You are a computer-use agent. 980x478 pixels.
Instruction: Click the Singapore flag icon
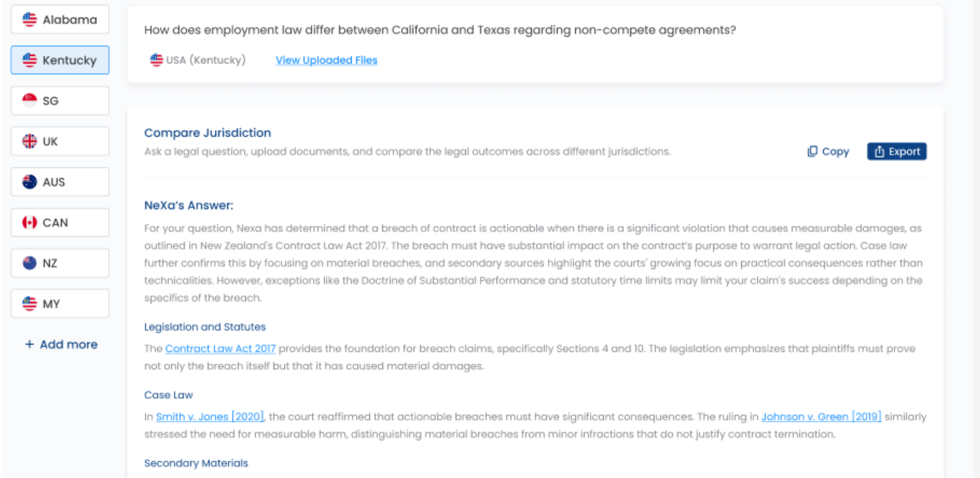(30, 100)
